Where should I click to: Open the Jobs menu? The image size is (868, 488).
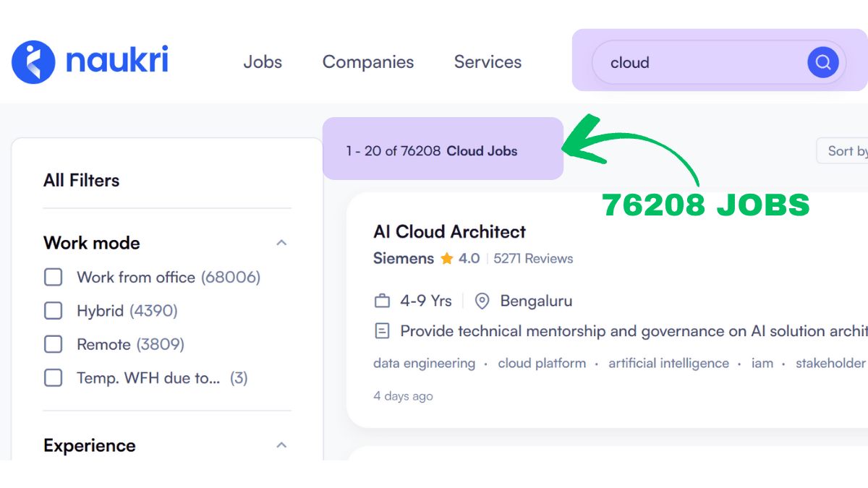[263, 62]
